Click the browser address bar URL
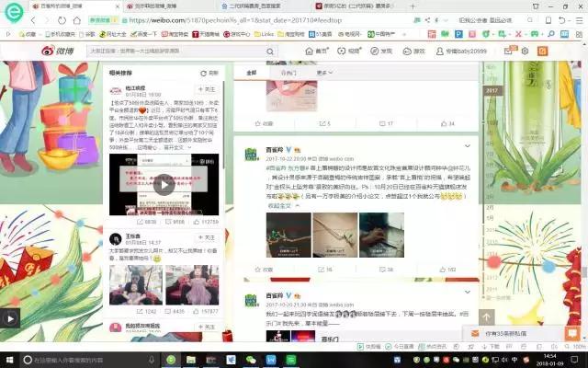Screen dimensions: 588x368 [235, 20]
